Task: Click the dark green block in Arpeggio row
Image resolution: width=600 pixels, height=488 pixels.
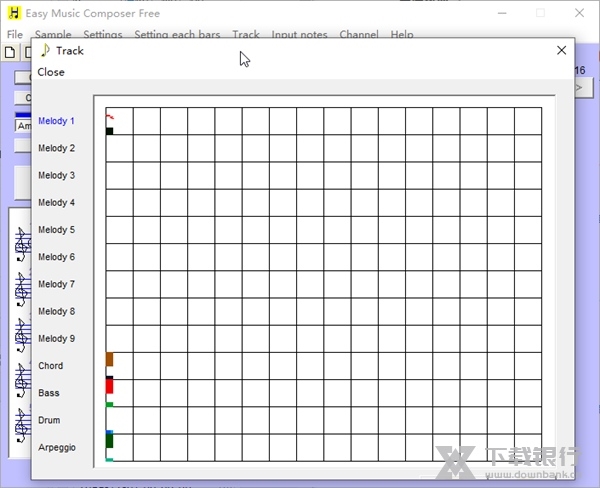Action: click(110, 441)
